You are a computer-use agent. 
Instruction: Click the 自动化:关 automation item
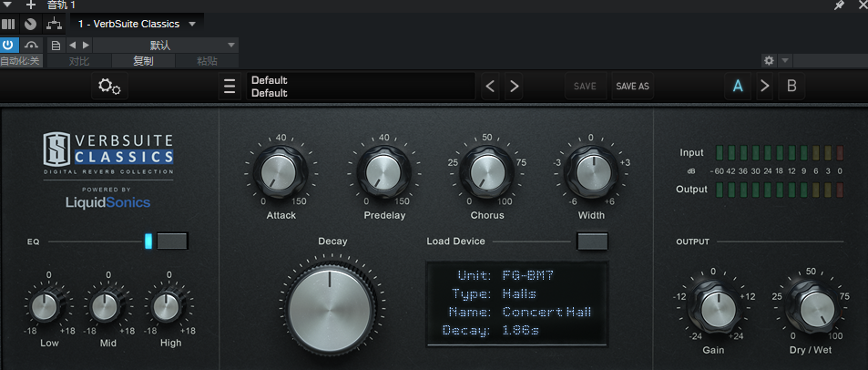tap(20, 61)
